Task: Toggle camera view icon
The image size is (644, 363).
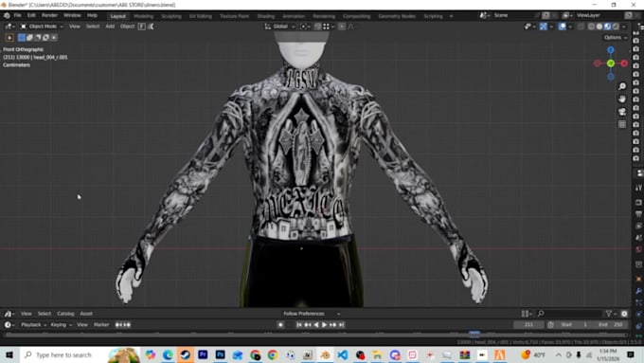Action: tap(622, 112)
